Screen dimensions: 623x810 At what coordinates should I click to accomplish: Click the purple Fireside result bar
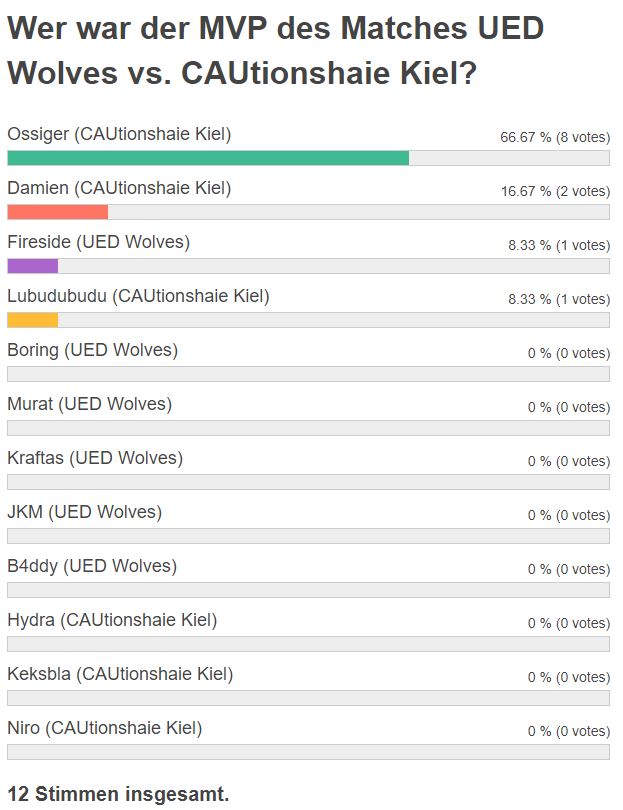pos(33,266)
